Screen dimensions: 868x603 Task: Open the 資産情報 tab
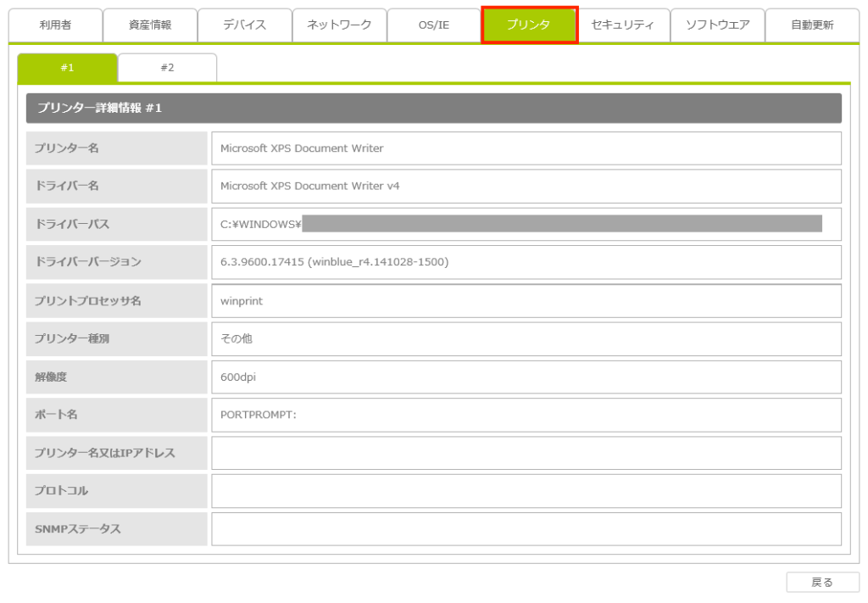click(150, 25)
